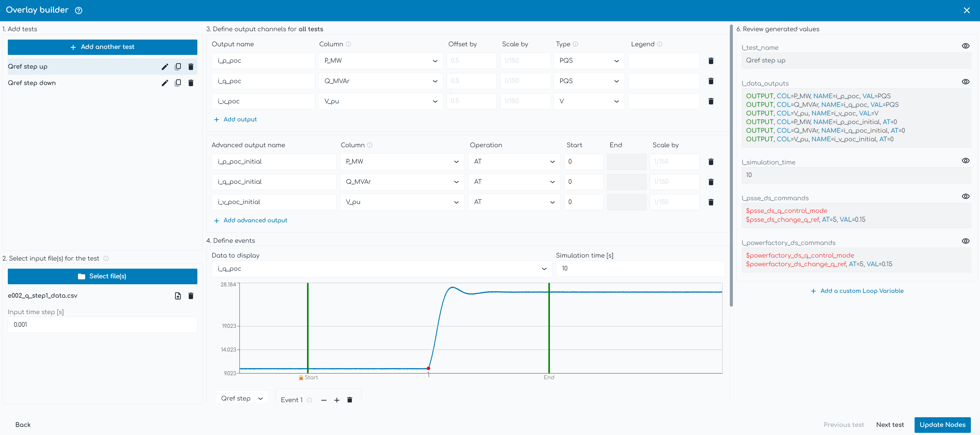Click the Event 1 minus icon
The width and height of the screenshot is (980, 435).
[x=324, y=400]
